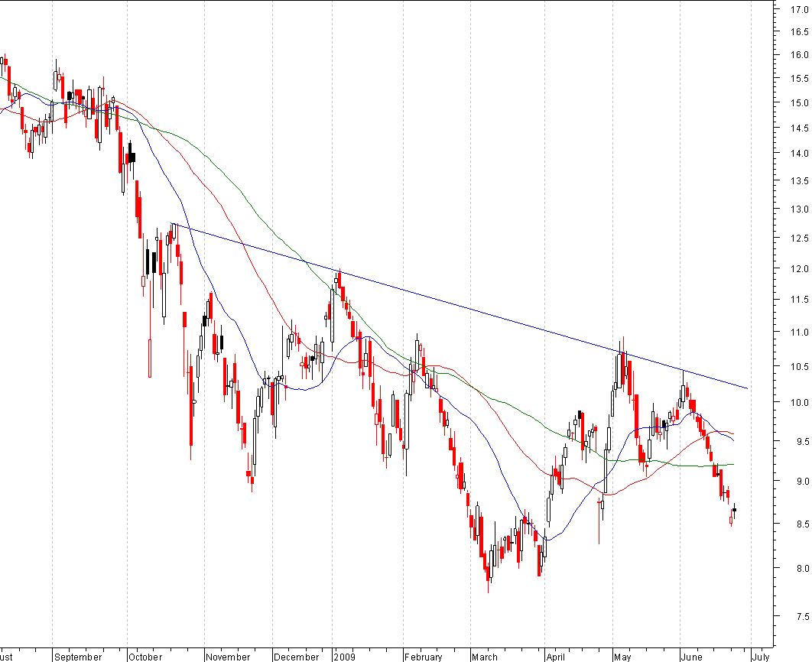Select the 16.5 price axis value

coord(800,31)
